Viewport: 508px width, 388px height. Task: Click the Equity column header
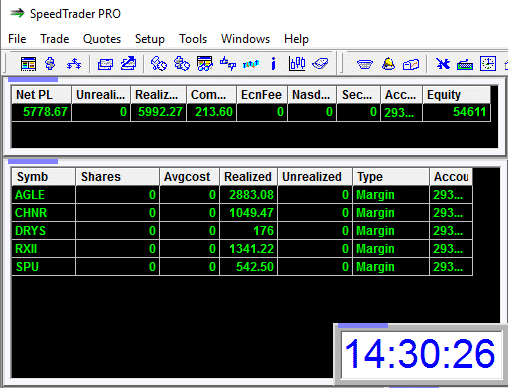click(456, 95)
